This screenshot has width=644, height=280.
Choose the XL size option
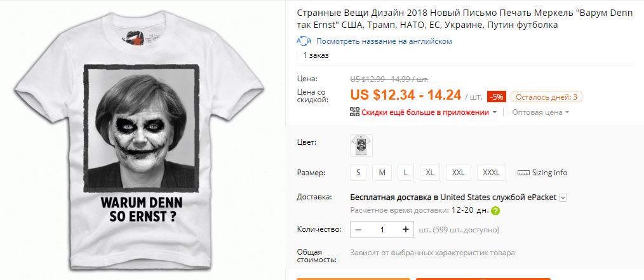(429, 173)
